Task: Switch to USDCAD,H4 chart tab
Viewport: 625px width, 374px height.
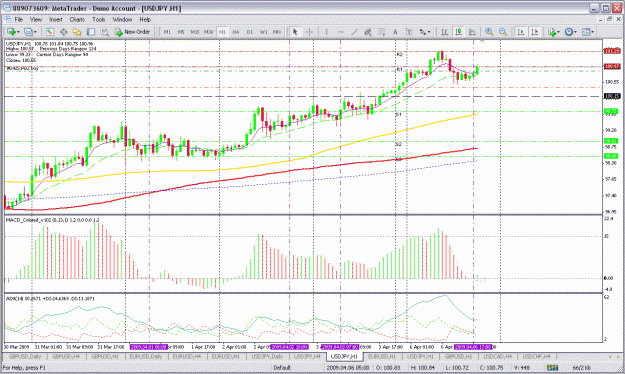Action: 497,356
